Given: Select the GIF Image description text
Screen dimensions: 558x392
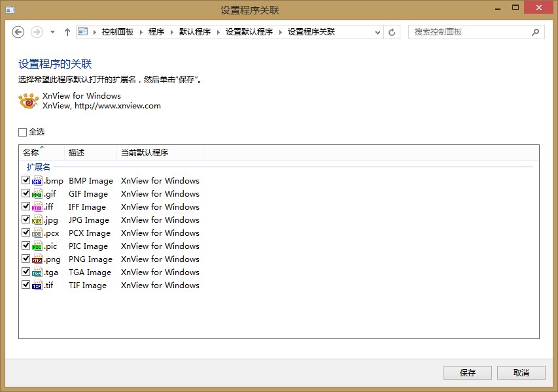Looking at the screenshot, I should click(x=88, y=194).
